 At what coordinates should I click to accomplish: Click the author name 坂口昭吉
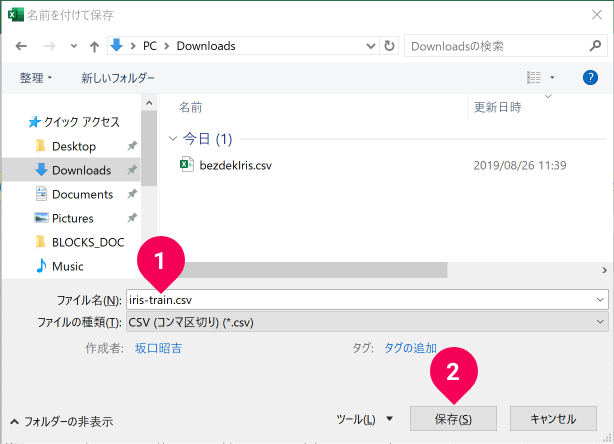point(158,348)
